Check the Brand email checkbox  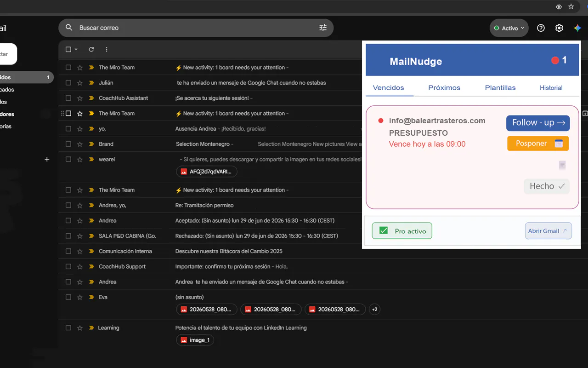pyautogui.click(x=68, y=144)
